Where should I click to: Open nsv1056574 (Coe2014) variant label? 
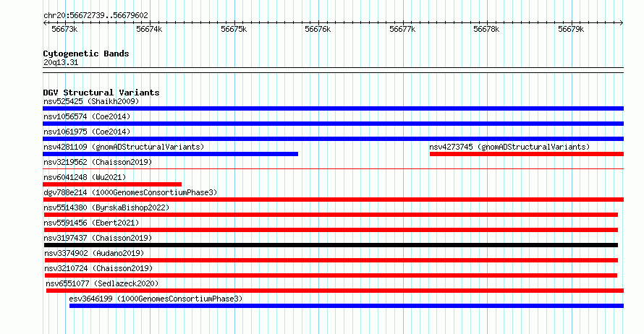click(x=87, y=116)
